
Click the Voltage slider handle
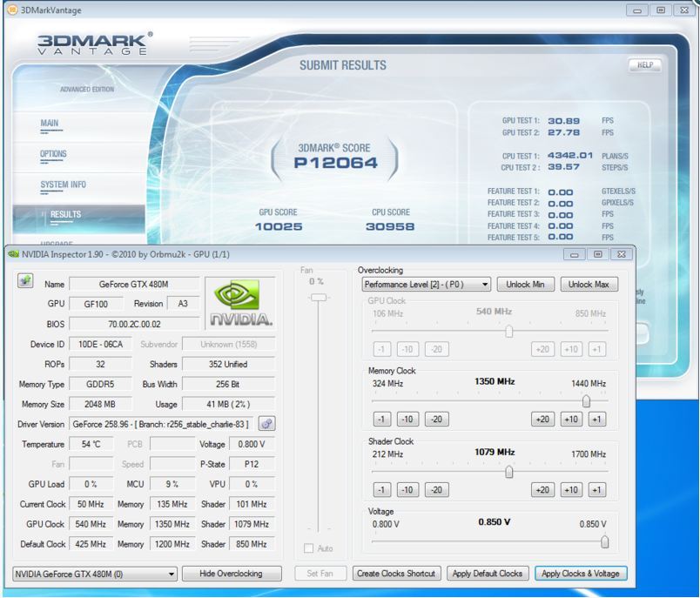[x=604, y=541]
